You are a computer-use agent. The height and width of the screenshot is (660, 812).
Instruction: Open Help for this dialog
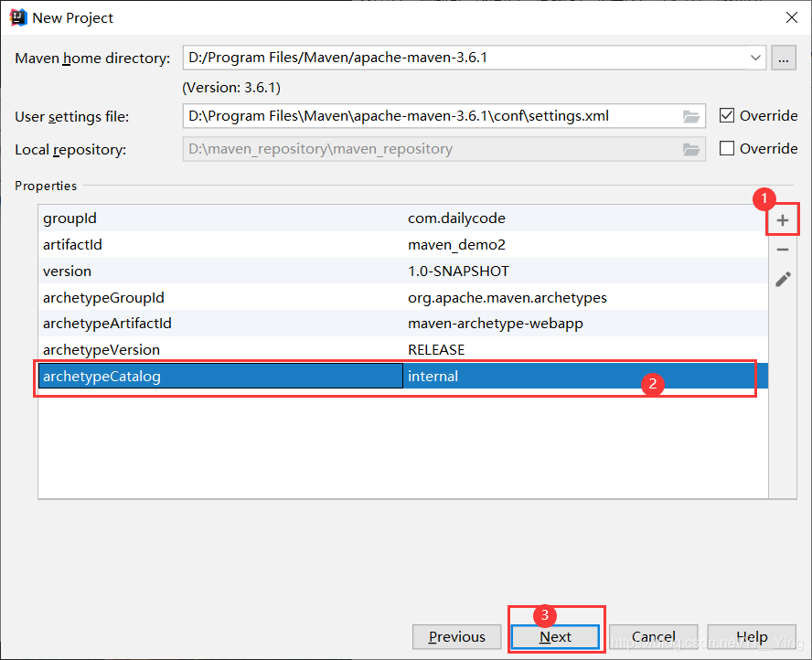[752, 637]
